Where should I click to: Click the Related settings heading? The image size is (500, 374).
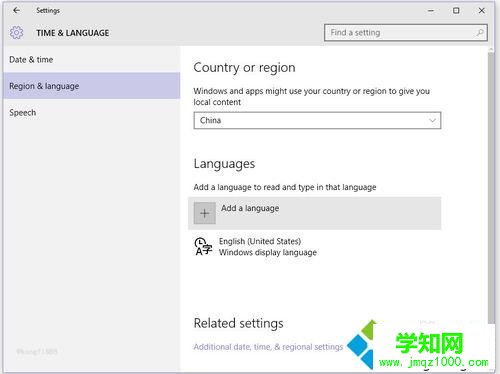[238, 323]
